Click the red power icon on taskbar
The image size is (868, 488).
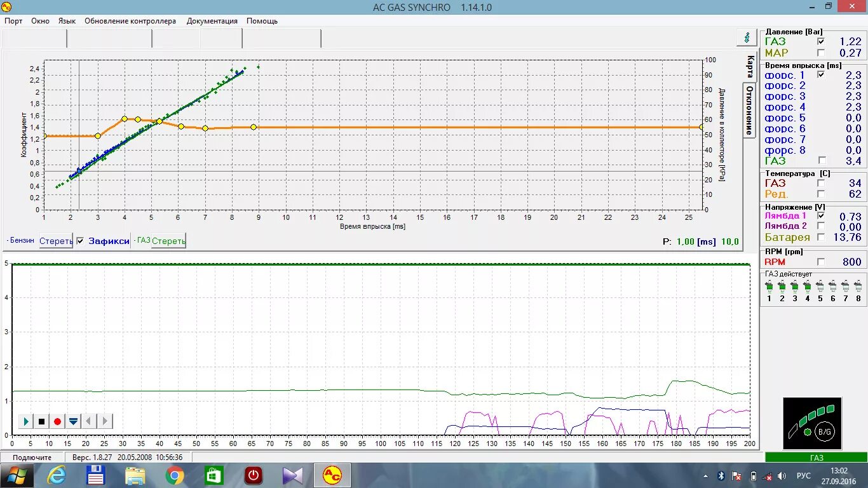click(x=254, y=475)
